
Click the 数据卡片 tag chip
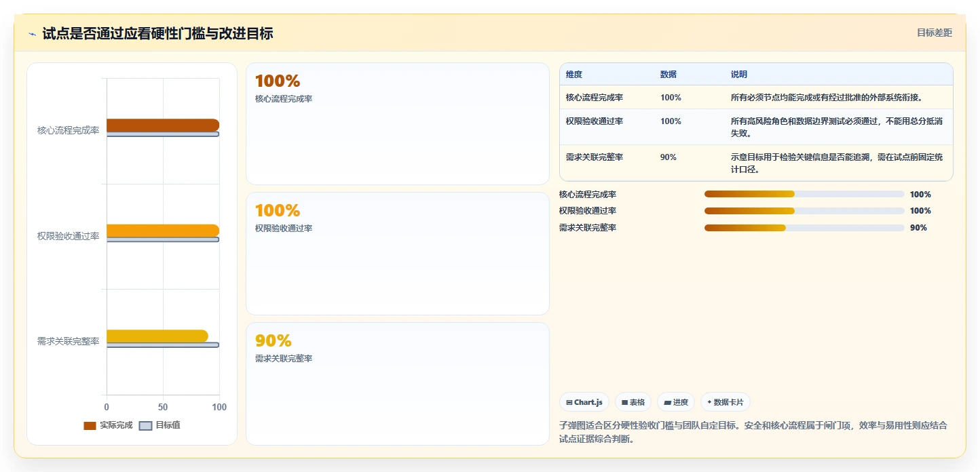[x=725, y=402]
